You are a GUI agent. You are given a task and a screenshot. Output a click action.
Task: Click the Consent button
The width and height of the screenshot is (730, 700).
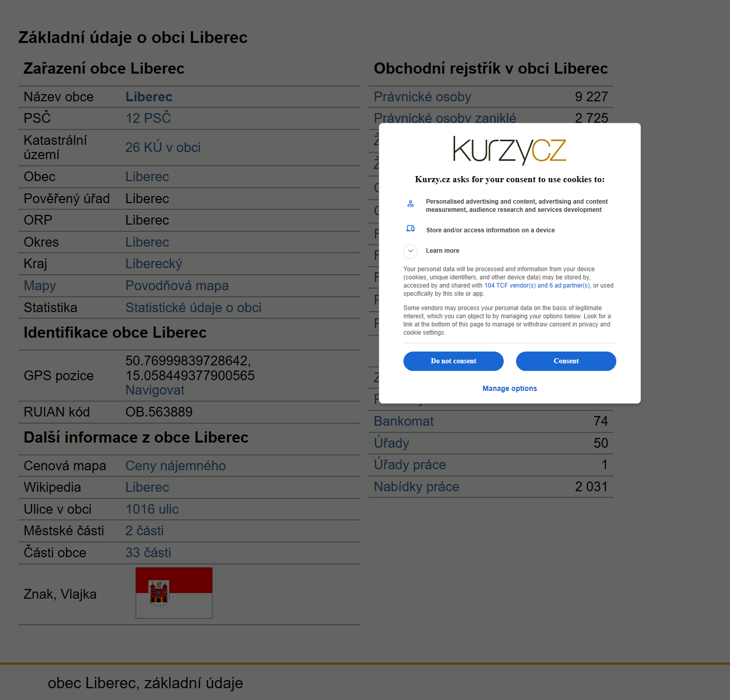[x=566, y=361]
